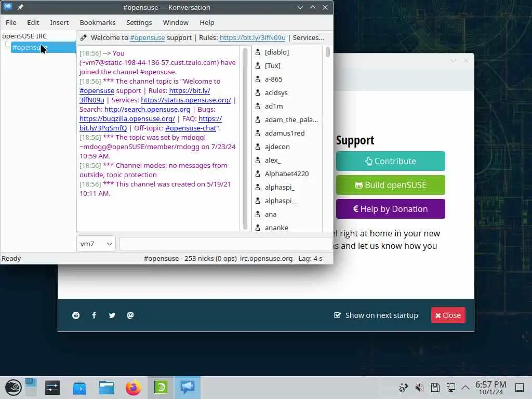
Task: Expand hidden system tray icons arrow
Action: (465, 388)
